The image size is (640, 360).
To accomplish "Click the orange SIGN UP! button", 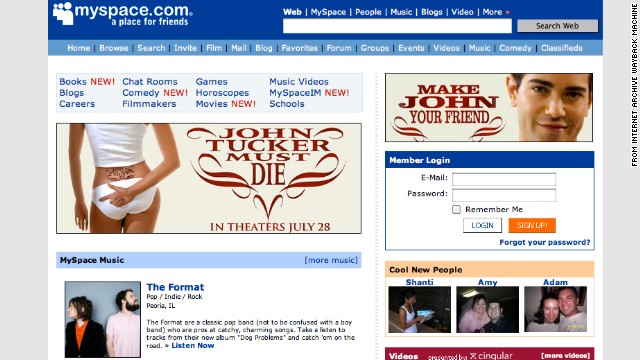I will pyautogui.click(x=532, y=225).
